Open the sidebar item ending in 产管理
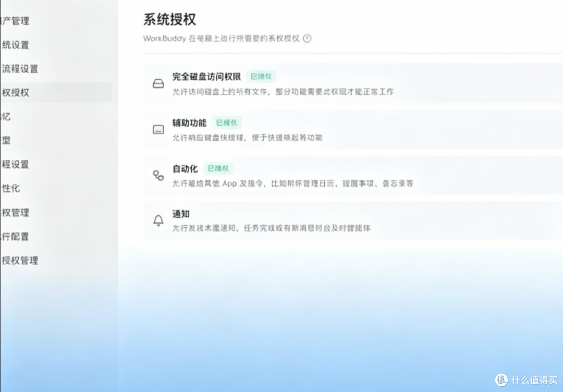The height and width of the screenshot is (392, 563). tap(15, 21)
